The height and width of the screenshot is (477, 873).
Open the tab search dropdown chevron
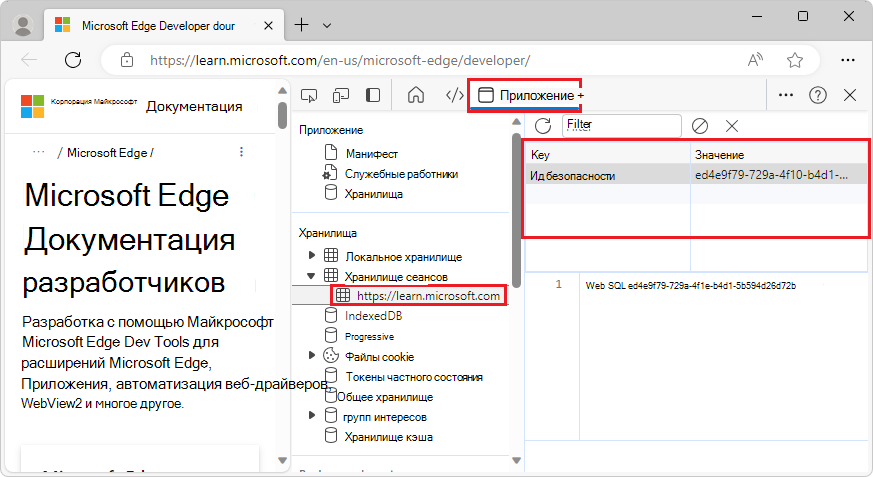[x=327, y=26]
